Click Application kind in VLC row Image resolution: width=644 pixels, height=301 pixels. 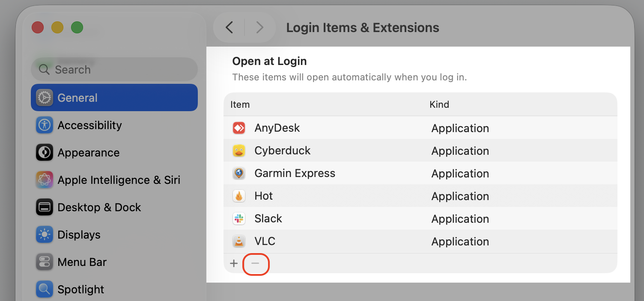pyautogui.click(x=460, y=242)
